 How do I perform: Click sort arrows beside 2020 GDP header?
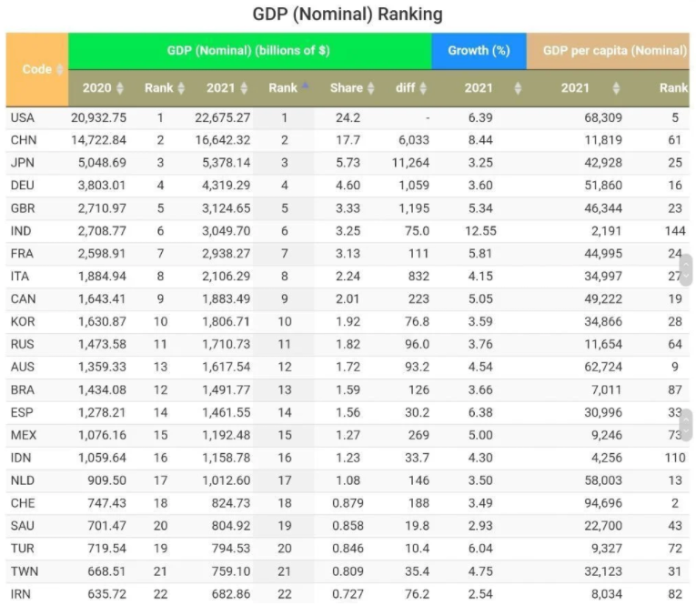[x=120, y=88]
